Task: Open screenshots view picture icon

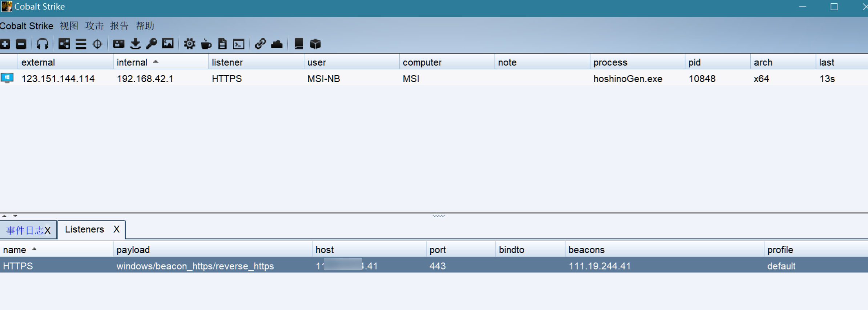Action: 167,44
